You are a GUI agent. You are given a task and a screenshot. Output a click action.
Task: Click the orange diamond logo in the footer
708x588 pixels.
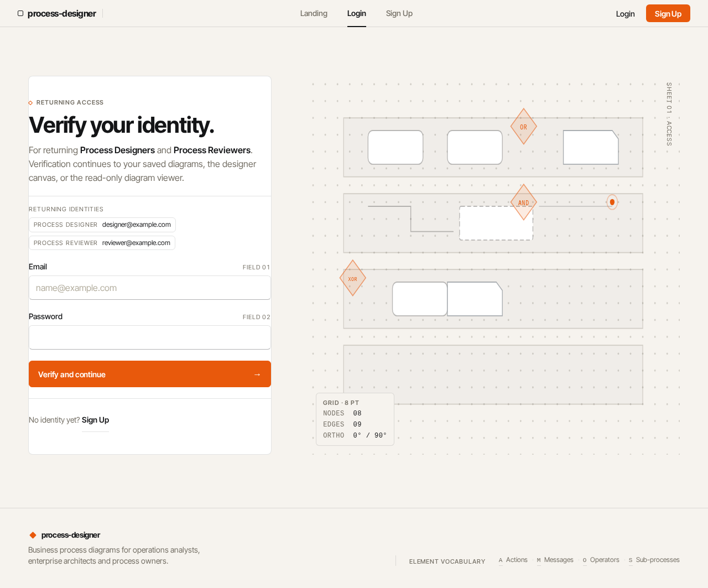click(33, 535)
